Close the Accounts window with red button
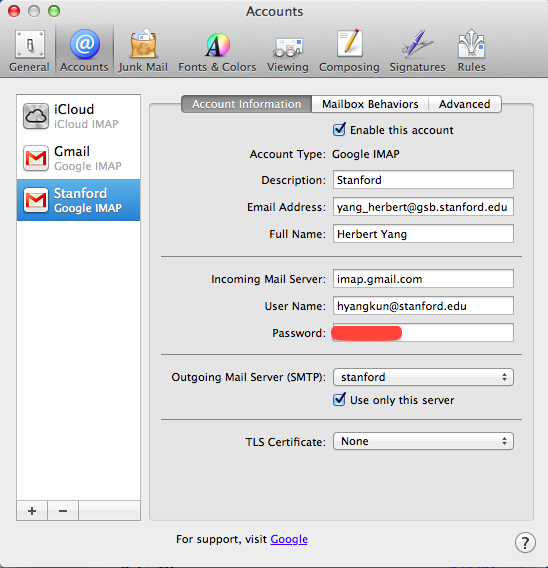This screenshot has width=548, height=568. (14, 11)
